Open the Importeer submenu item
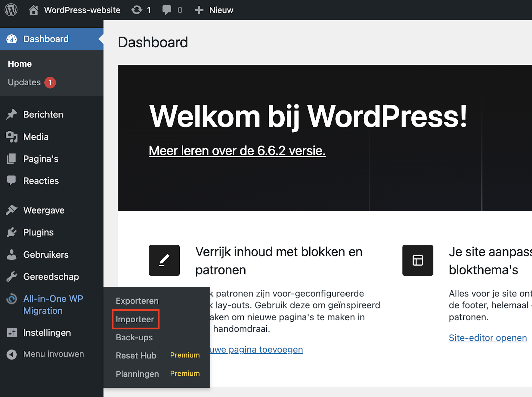Screen dimensions: 532x397 135,319
